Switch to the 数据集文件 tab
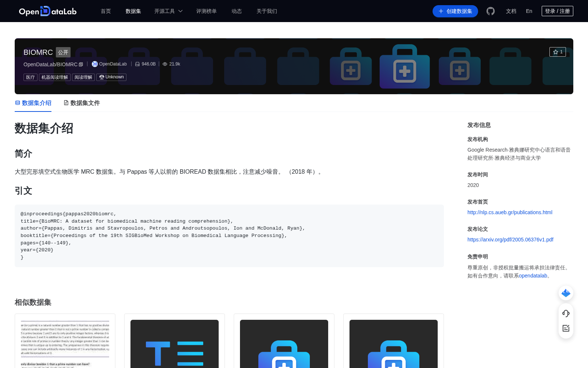This screenshot has height=368, width=588. (82, 103)
